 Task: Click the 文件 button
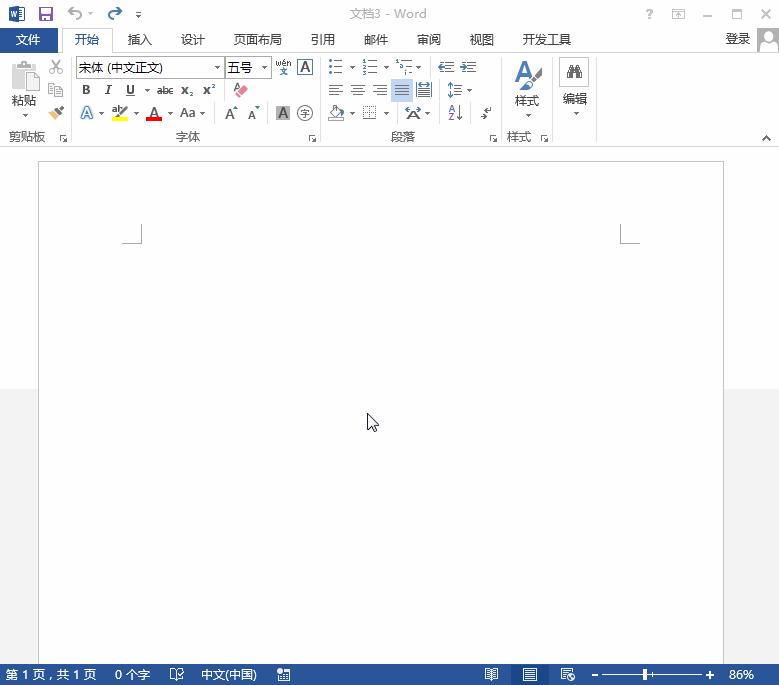point(28,40)
